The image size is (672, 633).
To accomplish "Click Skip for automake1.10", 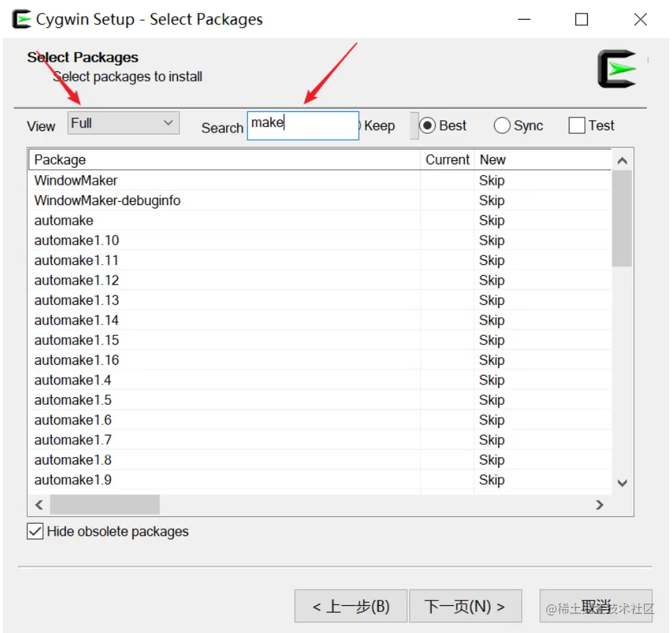I will point(491,240).
